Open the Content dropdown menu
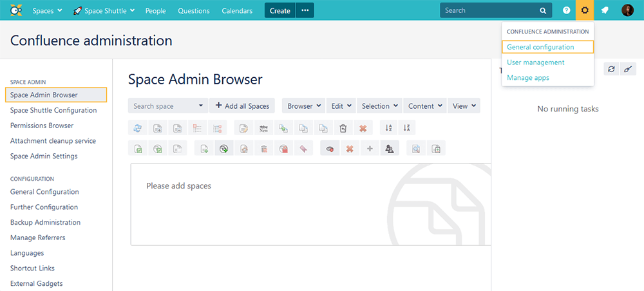 pyautogui.click(x=424, y=106)
